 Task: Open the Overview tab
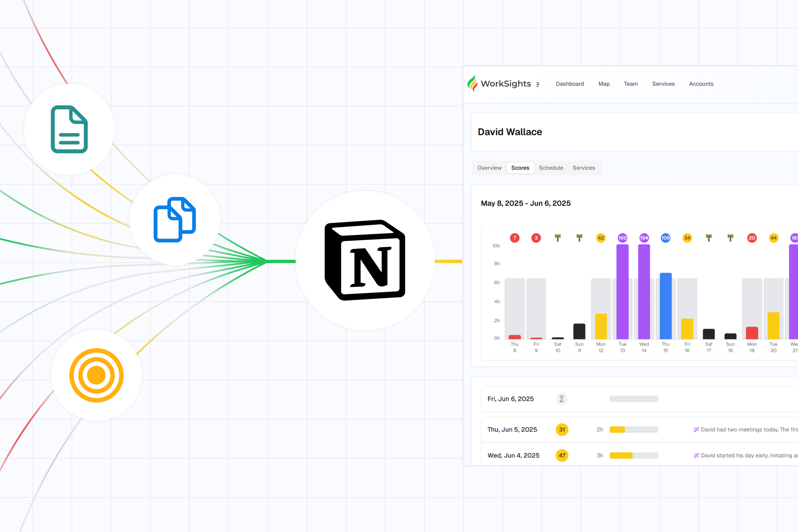point(489,168)
